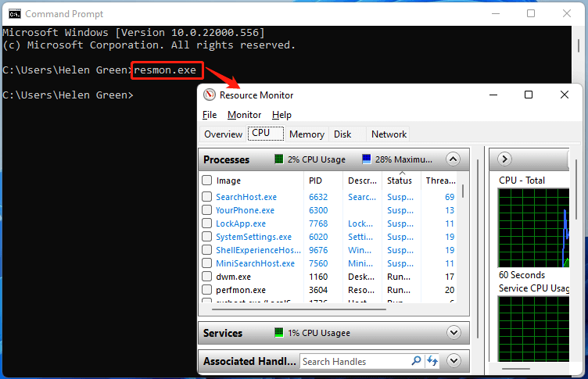The image size is (588, 379).
Task: Click the graph pane collapse arrow
Action: point(504,159)
